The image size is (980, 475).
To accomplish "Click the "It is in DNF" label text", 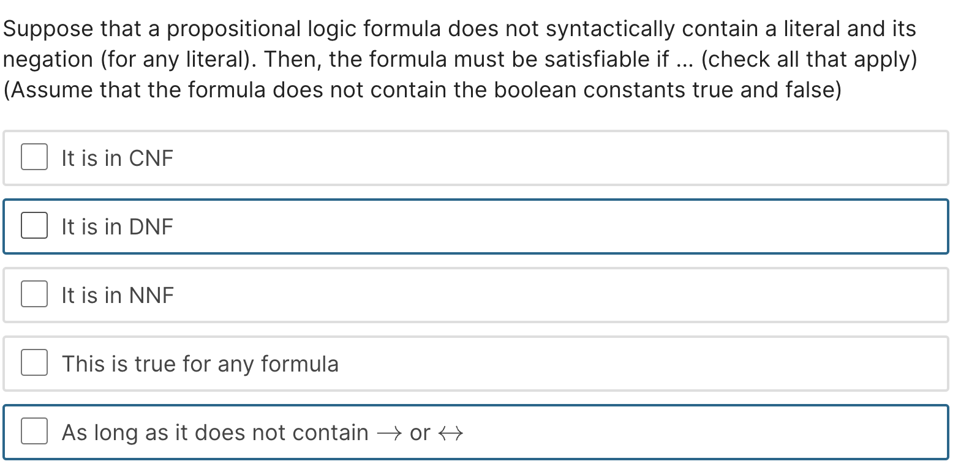I will click(x=118, y=226).
